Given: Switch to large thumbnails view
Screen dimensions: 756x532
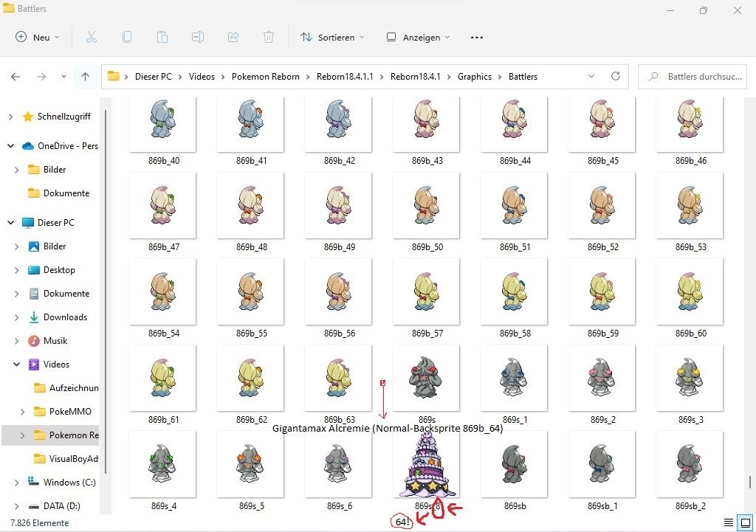Looking at the screenshot, I should [x=746, y=522].
